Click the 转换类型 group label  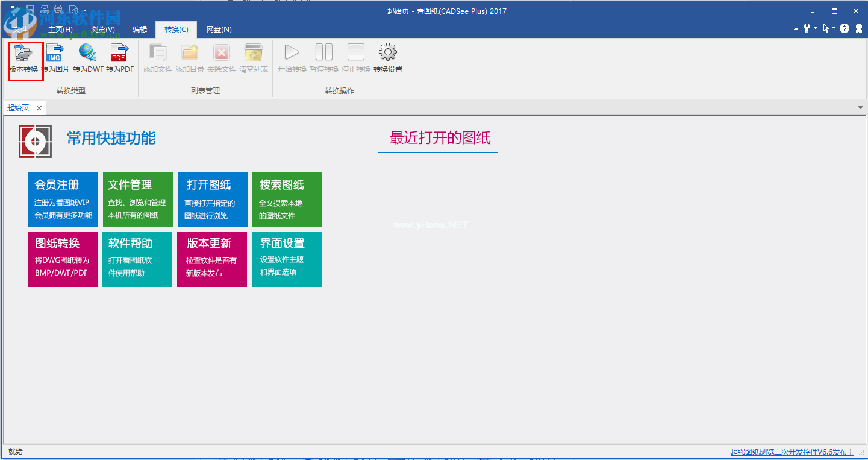pos(71,91)
